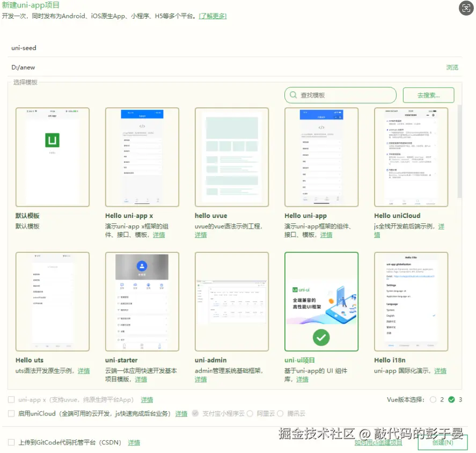The image size is (476, 453).
Task: Open 详情 link beside GitCode upload option
Action: [134, 443]
